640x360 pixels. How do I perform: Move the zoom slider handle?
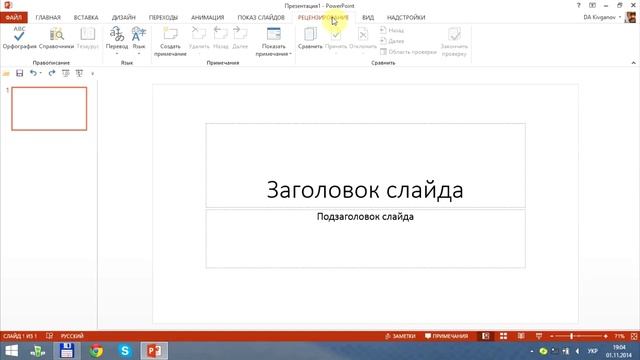tap(571, 336)
